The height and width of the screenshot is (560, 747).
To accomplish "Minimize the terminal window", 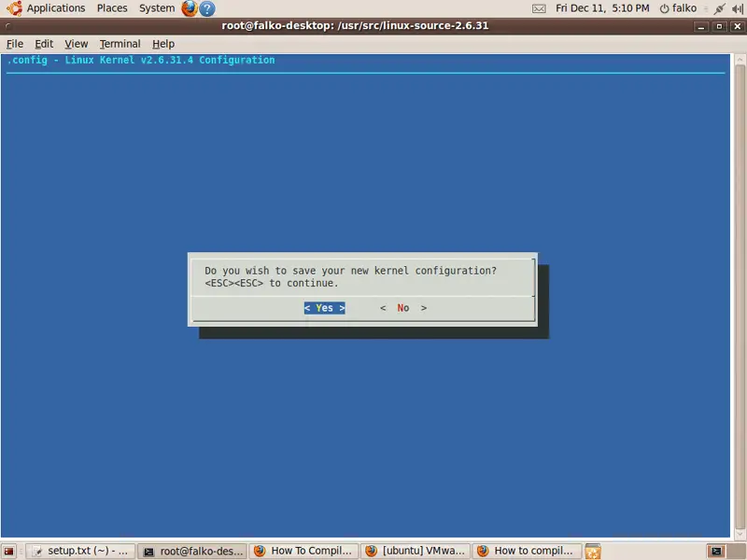I will point(701,27).
